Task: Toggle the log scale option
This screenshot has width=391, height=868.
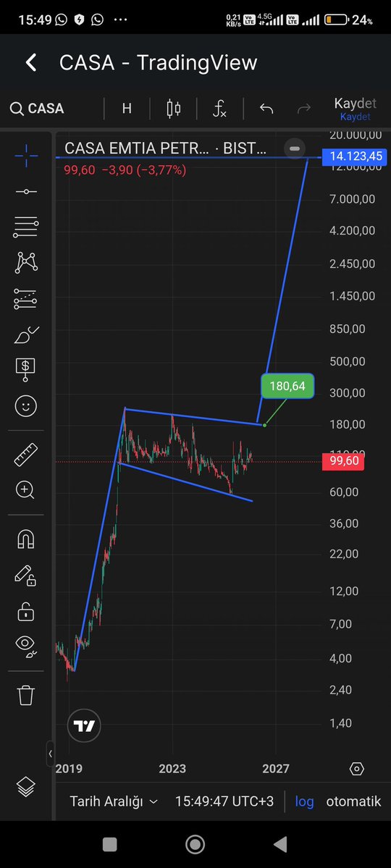Action: [x=304, y=801]
